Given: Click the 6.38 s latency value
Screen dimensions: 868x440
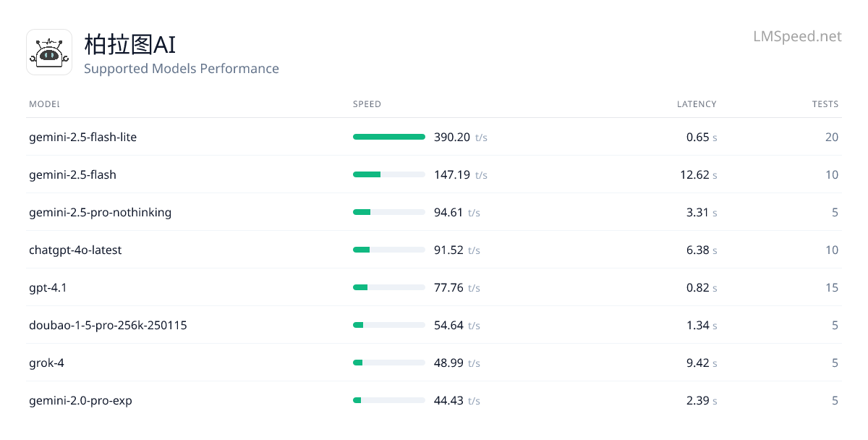Looking at the screenshot, I should 702,250.
